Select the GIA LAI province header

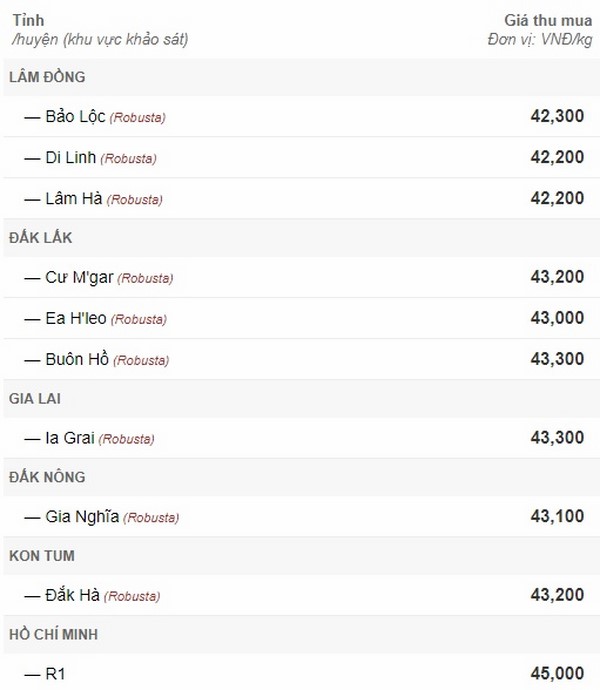301,399
